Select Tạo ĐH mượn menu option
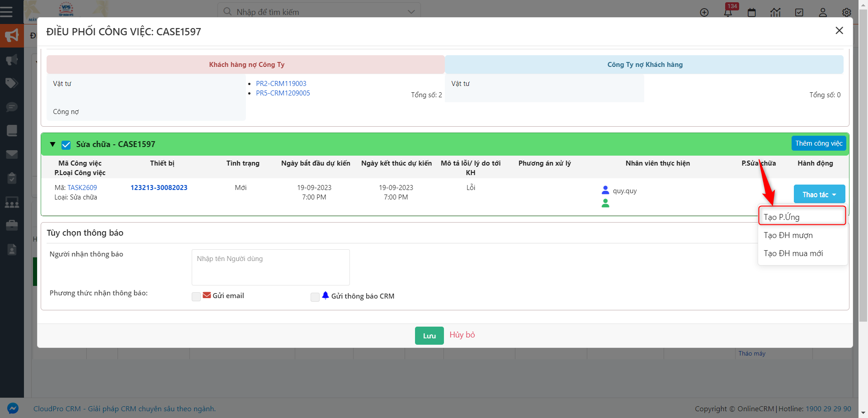 (x=802, y=235)
